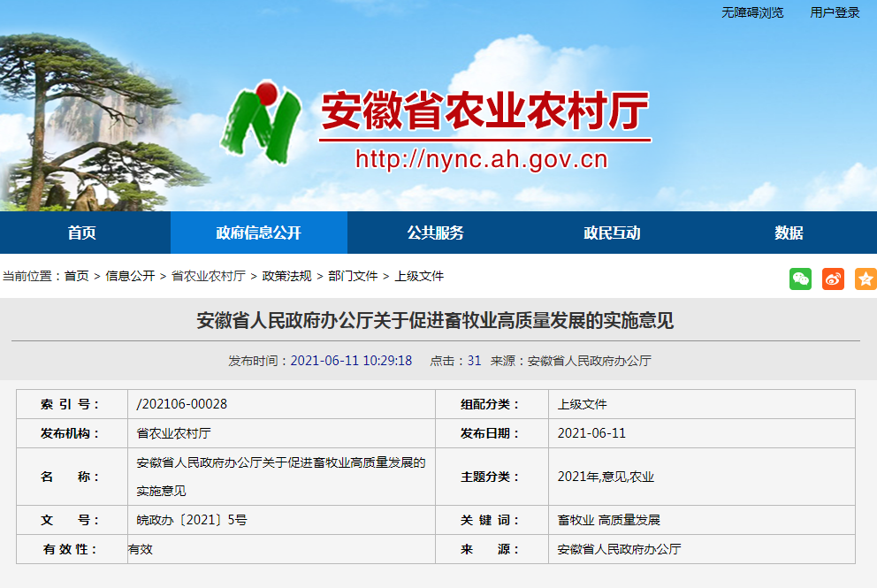Open 首页 in navigation bar
The height and width of the screenshot is (588, 877).
coord(82,233)
